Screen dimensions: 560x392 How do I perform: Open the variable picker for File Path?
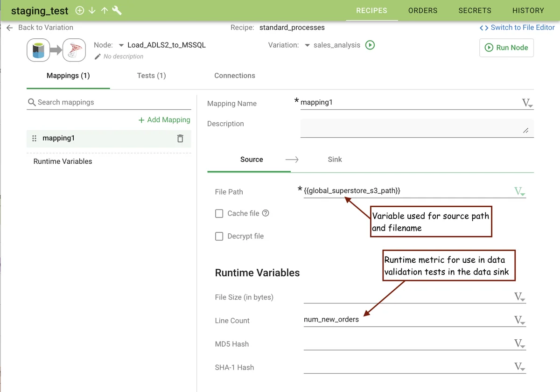(519, 191)
